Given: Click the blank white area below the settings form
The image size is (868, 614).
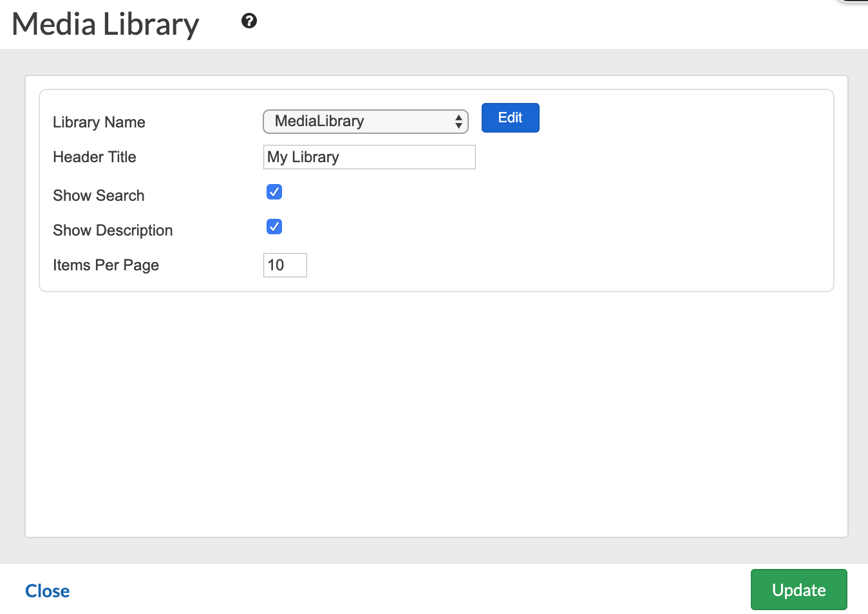Looking at the screenshot, I should coord(436,412).
